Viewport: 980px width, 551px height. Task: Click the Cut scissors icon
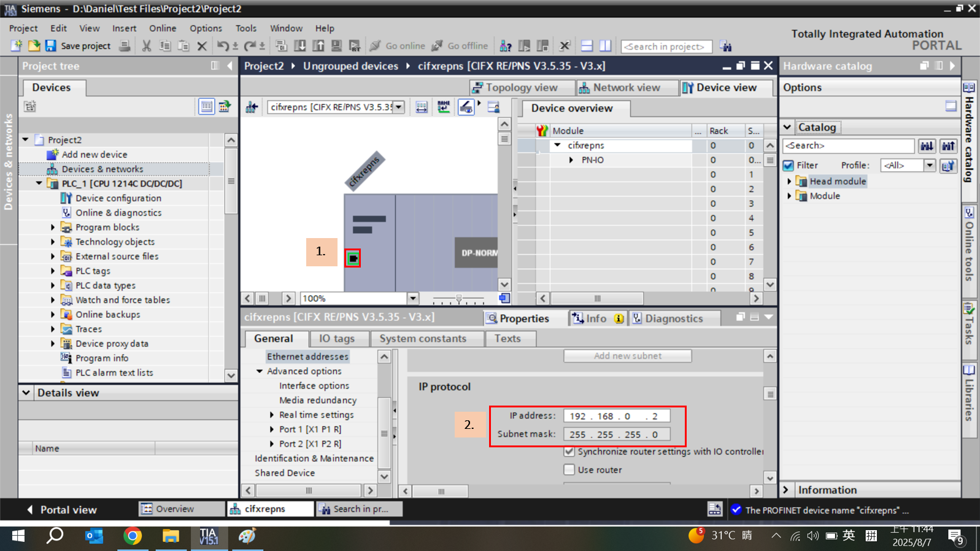pos(146,45)
